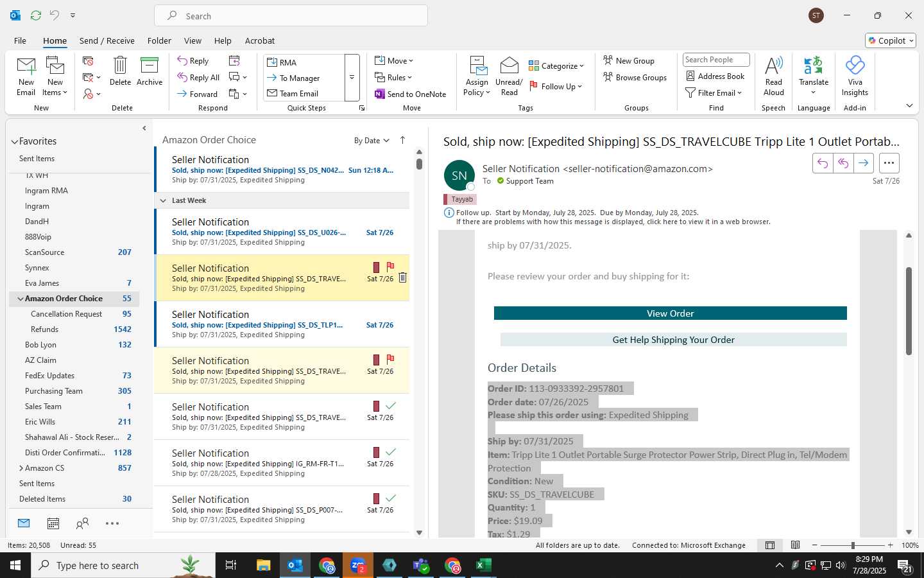Toggle the check mark on IG_RM-FR-T1 email
This screenshot has height=578, width=924.
click(391, 451)
